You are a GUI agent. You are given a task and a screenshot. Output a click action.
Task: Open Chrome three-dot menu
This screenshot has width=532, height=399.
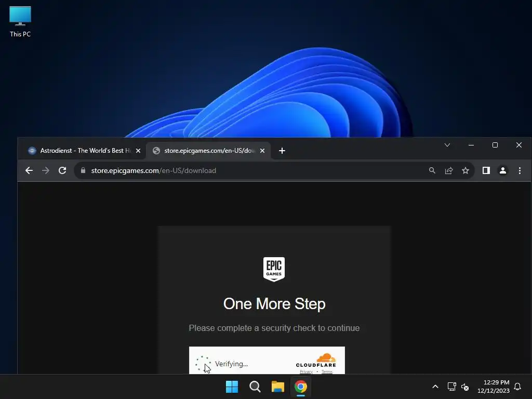tap(520, 170)
